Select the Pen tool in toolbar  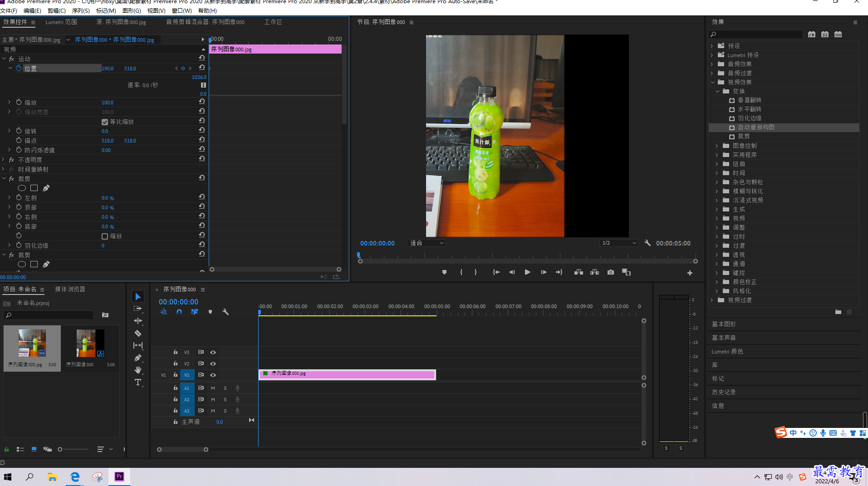[138, 358]
